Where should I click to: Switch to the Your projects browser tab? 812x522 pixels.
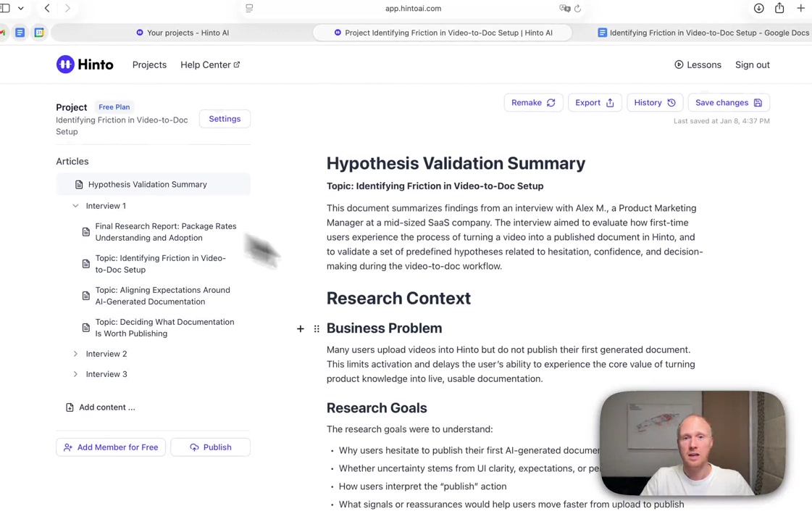183,33
